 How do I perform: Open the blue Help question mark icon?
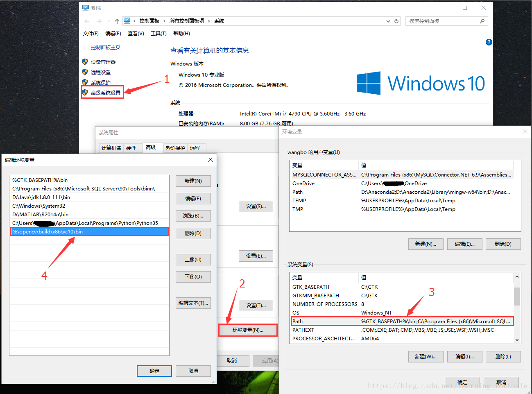489,42
